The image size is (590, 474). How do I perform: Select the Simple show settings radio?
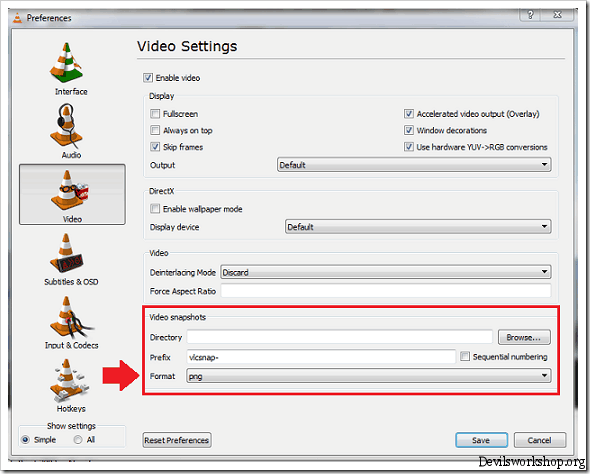(26, 439)
